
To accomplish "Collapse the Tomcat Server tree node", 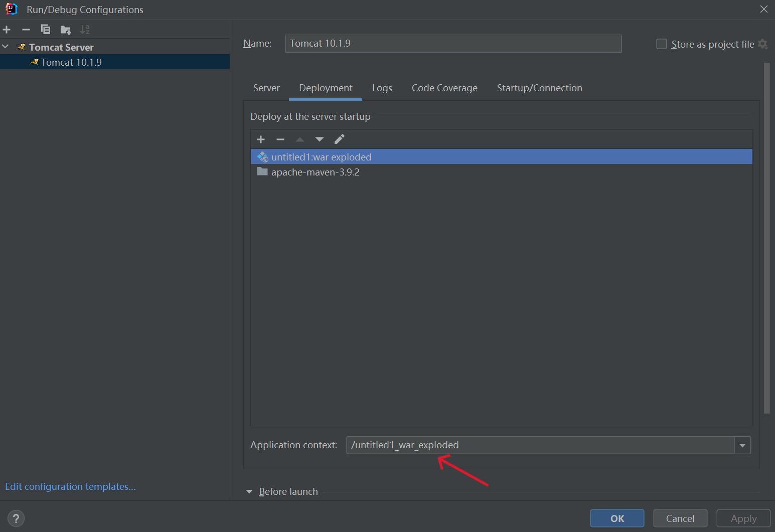I will click(x=6, y=47).
